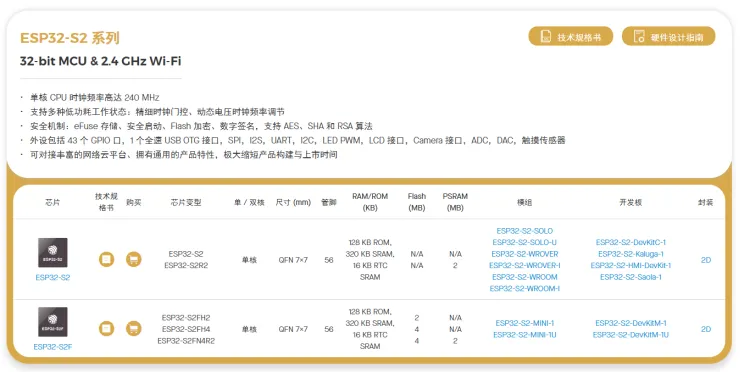Open datasheet icon in ESP32-S2 row
Screen dimensions: 750x372
(107, 260)
